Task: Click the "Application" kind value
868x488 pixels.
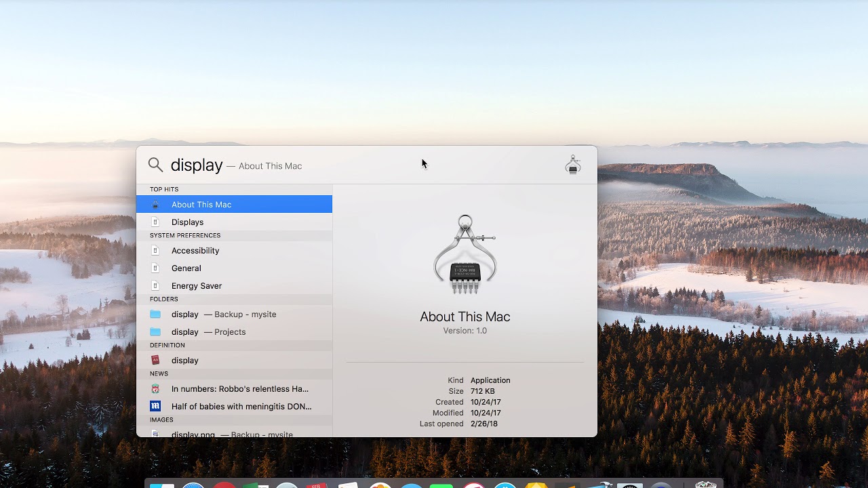Action: click(490, 380)
